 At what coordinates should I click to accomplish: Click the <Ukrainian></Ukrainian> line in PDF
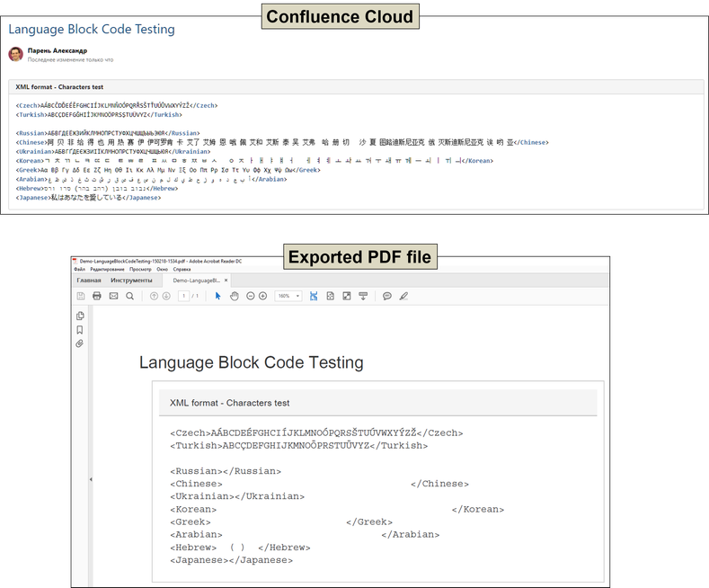click(237, 496)
